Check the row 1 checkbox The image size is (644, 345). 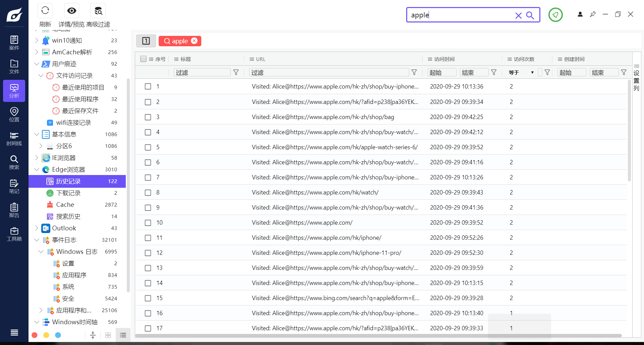tap(148, 87)
